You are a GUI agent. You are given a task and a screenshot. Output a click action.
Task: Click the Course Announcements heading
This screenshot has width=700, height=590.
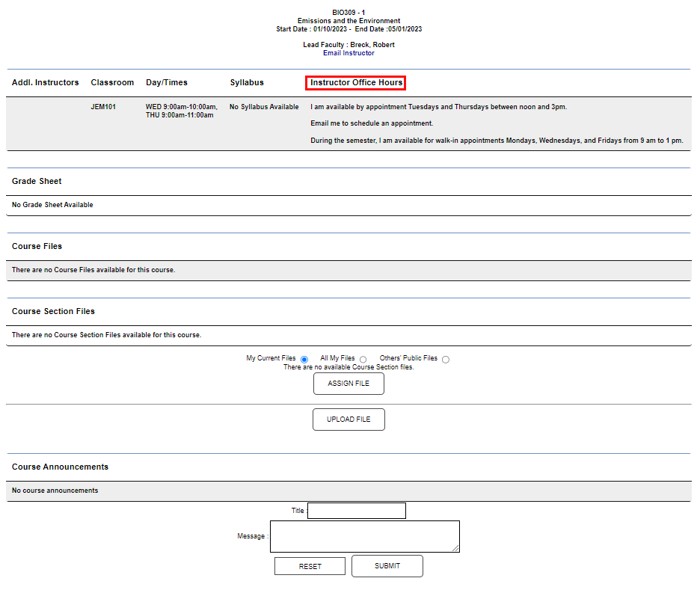pos(60,467)
